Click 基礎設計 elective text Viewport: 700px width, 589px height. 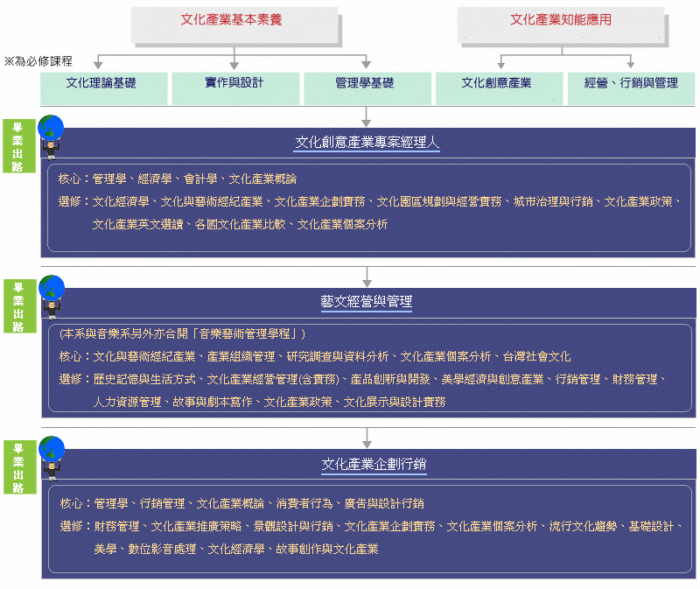[651, 527]
